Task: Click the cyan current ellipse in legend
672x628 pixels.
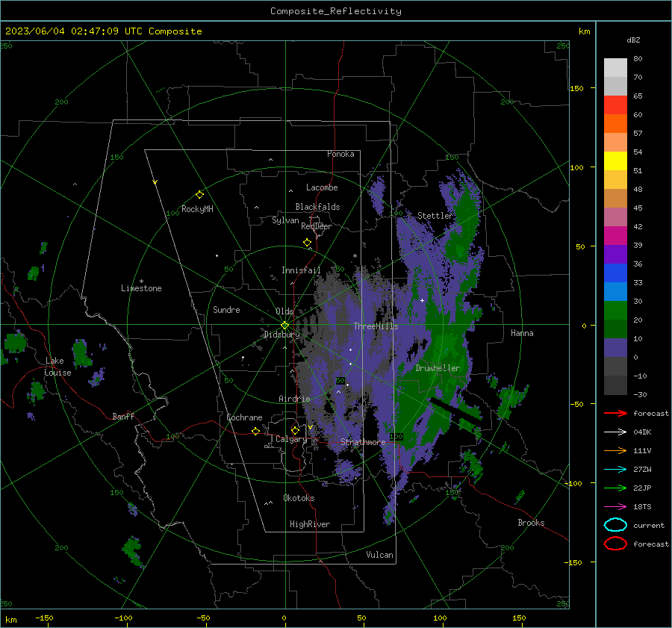Action: pyautogui.click(x=615, y=525)
